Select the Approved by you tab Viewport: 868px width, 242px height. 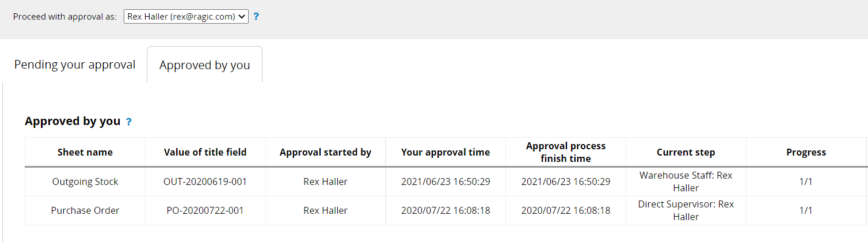point(205,65)
